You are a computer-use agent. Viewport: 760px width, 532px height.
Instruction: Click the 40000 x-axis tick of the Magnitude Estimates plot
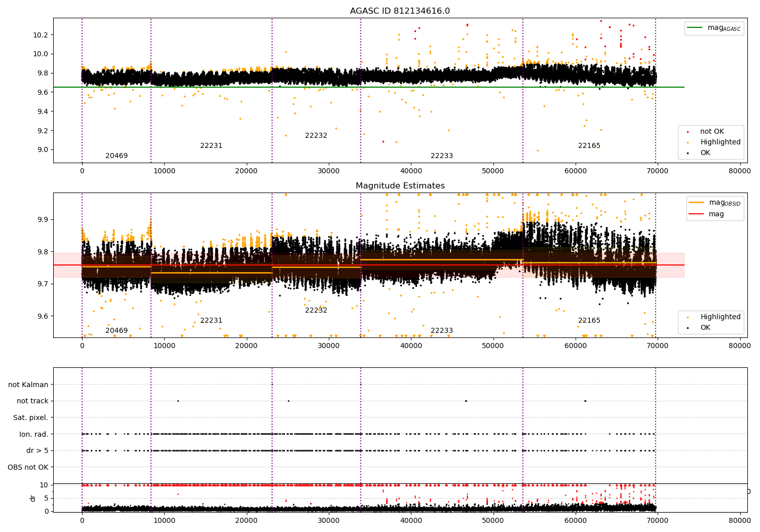(x=411, y=346)
